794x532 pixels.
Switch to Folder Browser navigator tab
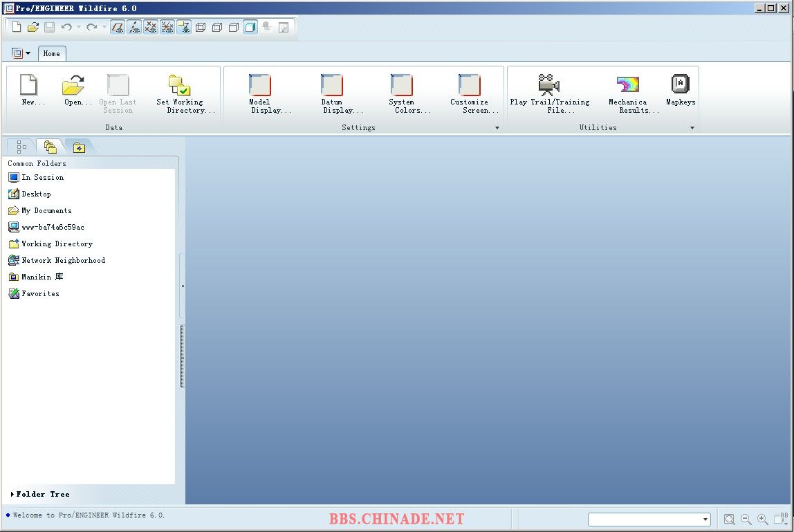50,147
